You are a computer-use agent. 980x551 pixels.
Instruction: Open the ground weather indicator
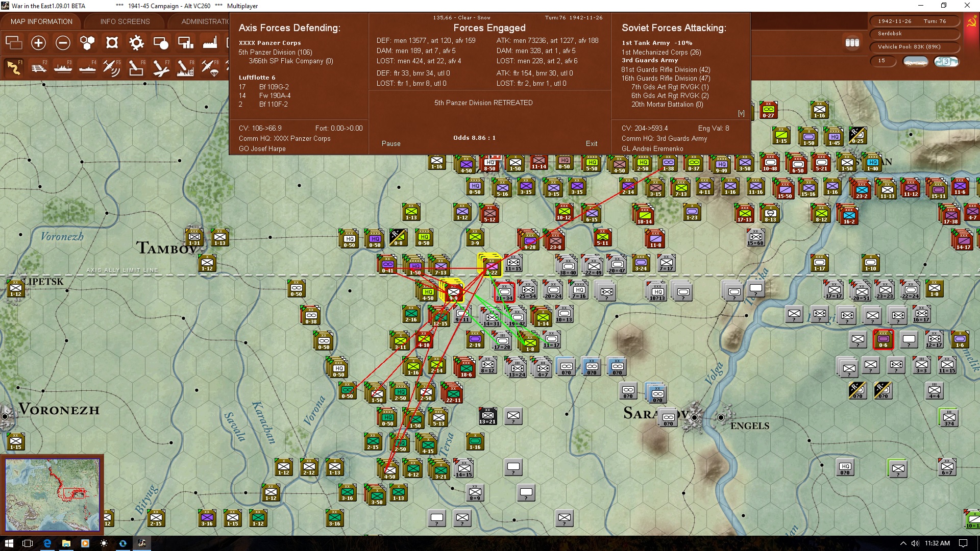click(915, 61)
